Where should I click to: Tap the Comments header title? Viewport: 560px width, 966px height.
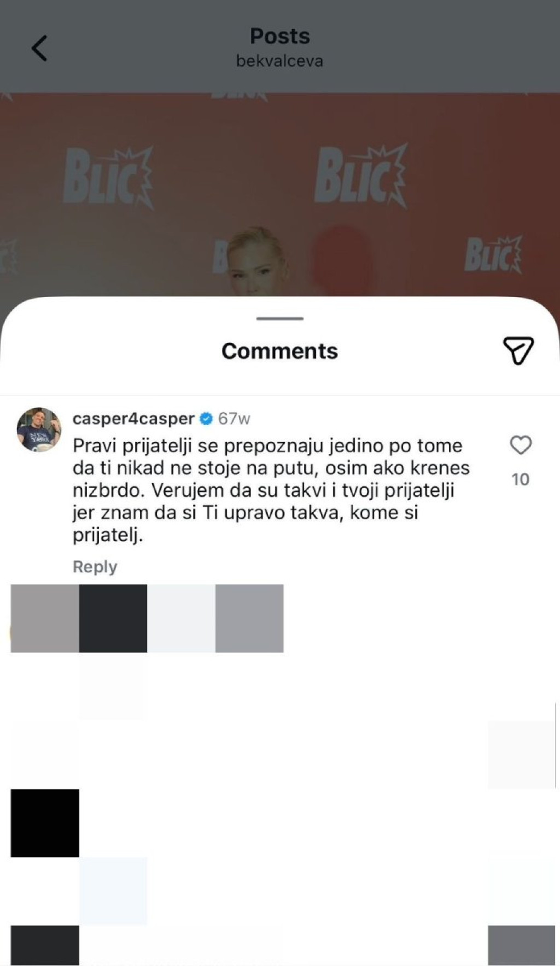coord(279,351)
